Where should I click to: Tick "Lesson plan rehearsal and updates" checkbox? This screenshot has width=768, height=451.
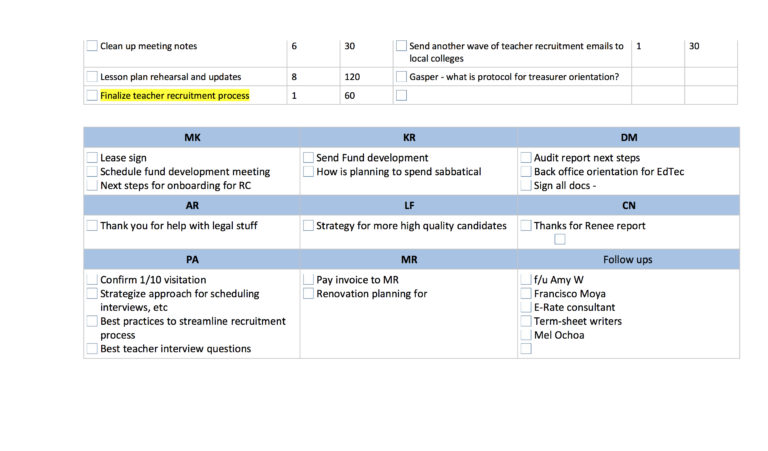[x=92, y=77]
